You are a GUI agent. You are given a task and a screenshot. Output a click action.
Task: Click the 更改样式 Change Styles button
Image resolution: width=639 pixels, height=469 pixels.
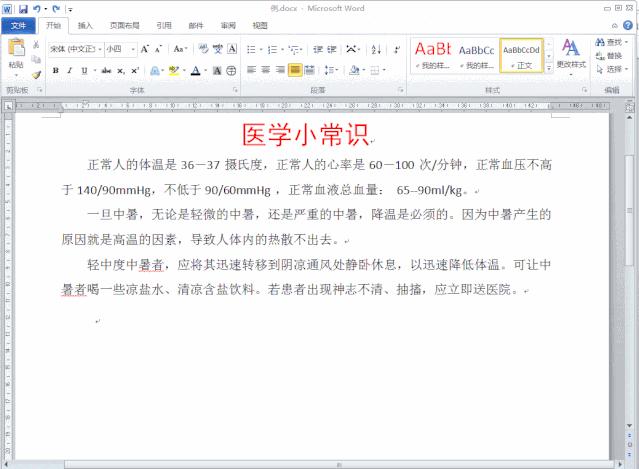click(571, 56)
